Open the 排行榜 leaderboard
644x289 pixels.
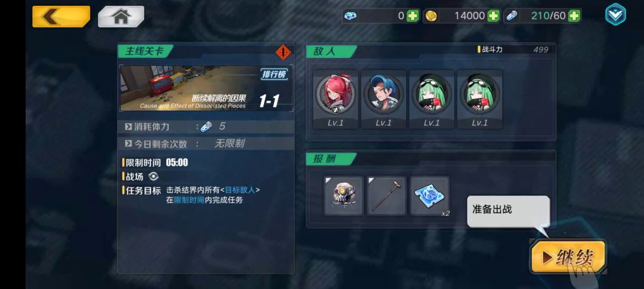[x=274, y=74]
